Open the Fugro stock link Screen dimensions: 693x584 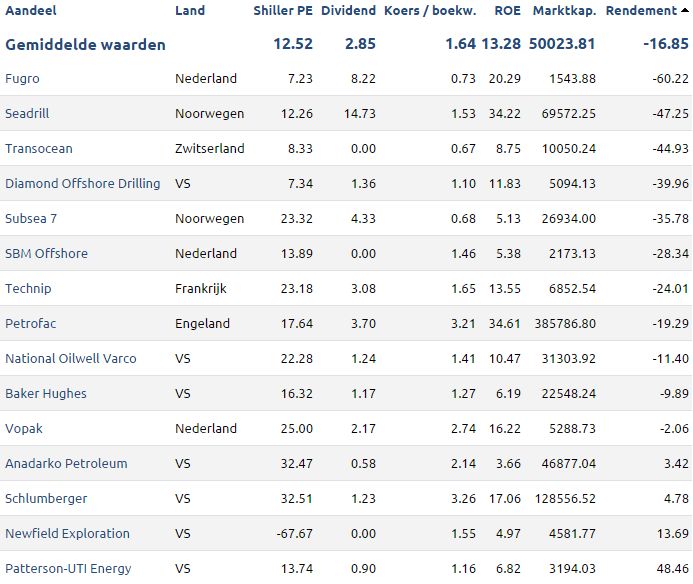[x=22, y=79]
